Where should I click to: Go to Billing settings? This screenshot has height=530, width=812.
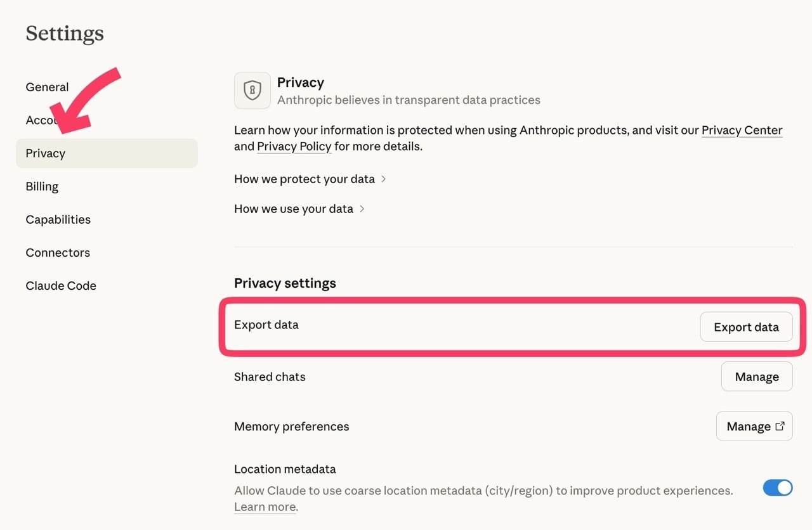click(x=42, y=186)
